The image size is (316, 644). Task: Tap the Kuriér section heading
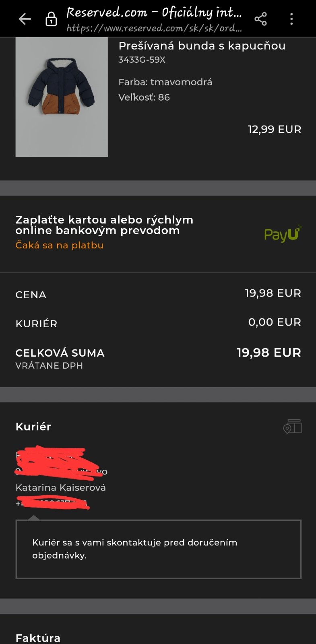point(33,427)
